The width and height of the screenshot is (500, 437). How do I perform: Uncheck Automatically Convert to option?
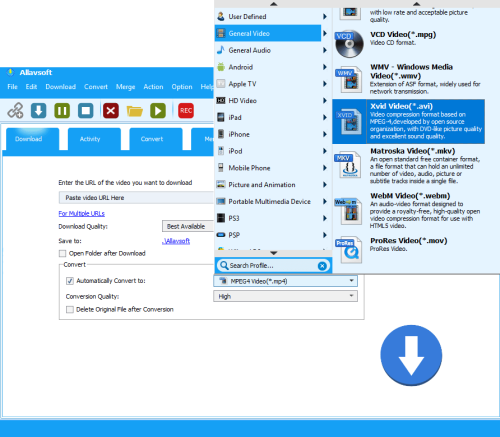point(70,281)
